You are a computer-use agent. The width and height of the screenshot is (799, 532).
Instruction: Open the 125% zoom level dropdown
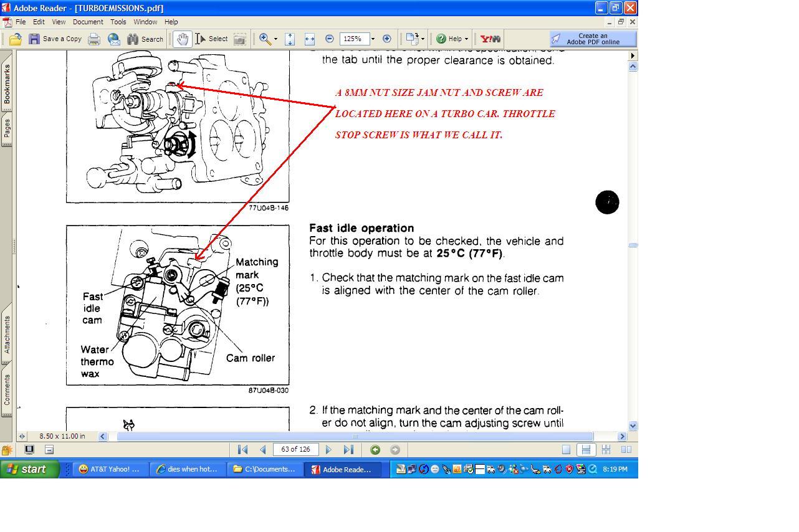tap(373, 39)
